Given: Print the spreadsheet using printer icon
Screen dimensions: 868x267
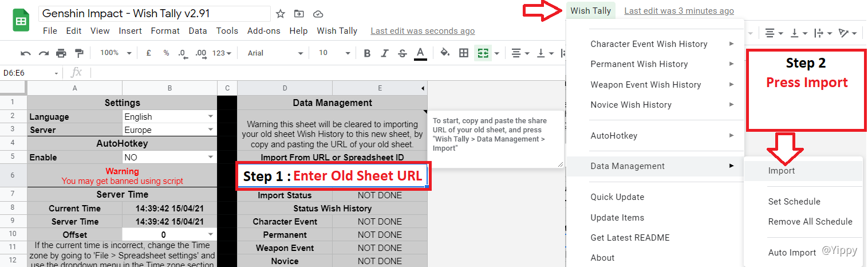Looking at the screenshot, I should pos(61,53).
